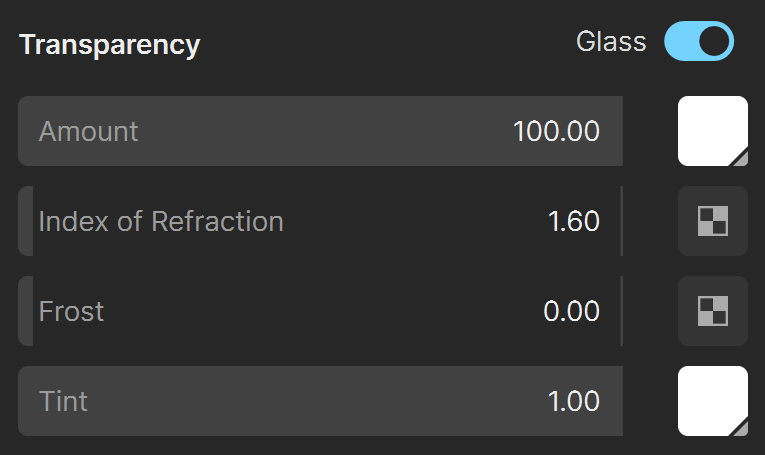Image resolution: width=765 pixels, height=455 pixels.
Task: Open the Amount white color swatch
Action: click(713, 131)
